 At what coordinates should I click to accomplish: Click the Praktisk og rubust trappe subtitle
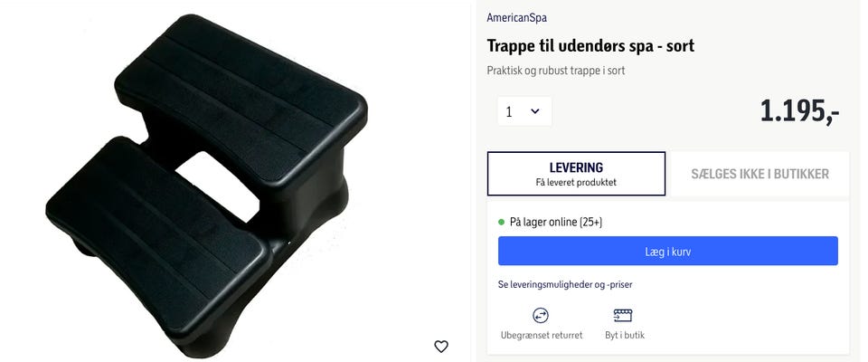(556, 71)
